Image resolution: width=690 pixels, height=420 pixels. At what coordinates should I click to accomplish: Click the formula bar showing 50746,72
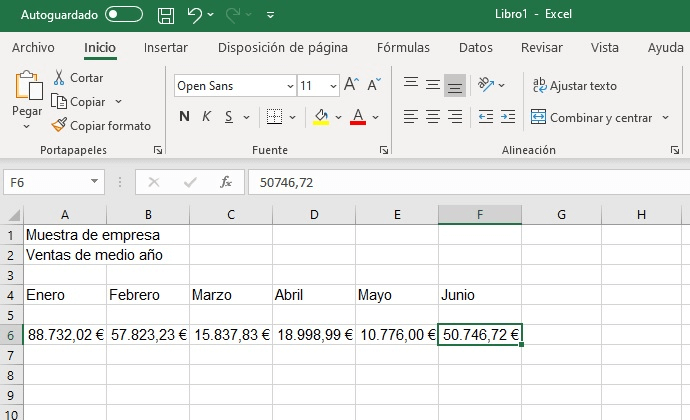point(469,182)
